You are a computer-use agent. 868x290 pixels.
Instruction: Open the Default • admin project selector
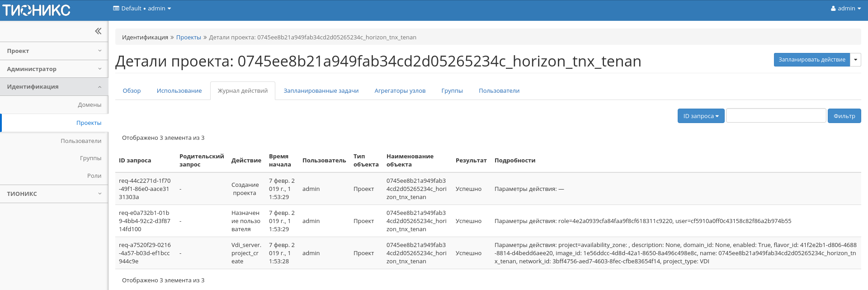pos(142,9)
